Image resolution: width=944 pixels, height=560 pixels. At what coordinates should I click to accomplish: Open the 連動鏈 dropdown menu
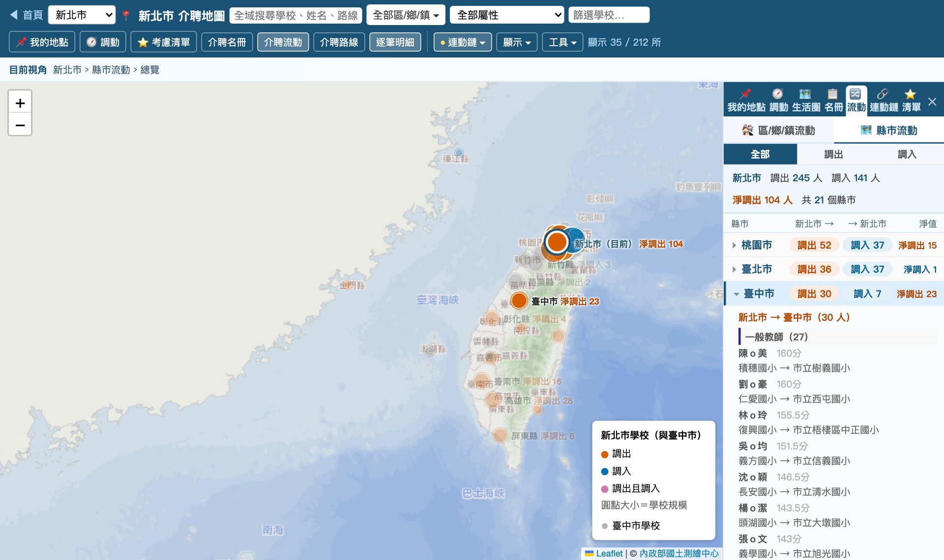coord(463,42)
